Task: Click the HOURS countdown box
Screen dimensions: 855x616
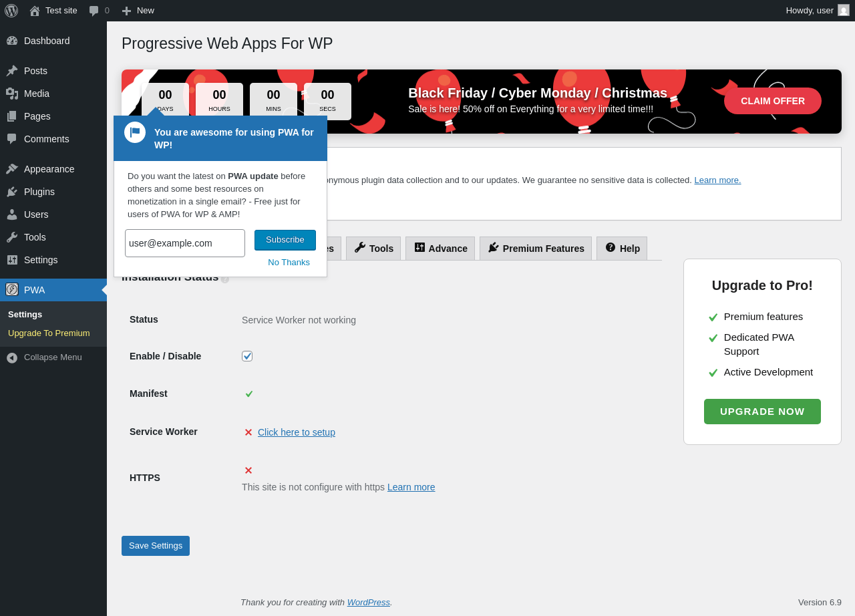Action: tap(219, 102)
